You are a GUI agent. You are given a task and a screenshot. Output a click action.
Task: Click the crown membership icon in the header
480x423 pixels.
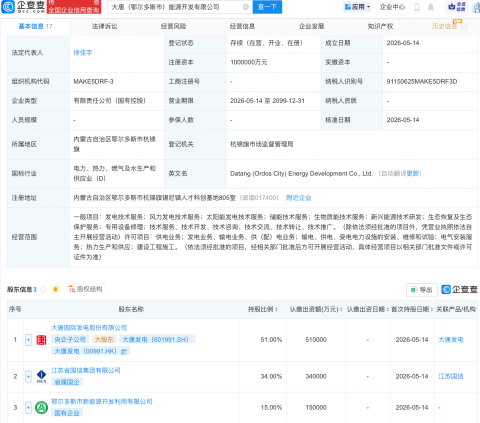click(x=457, y=7)
